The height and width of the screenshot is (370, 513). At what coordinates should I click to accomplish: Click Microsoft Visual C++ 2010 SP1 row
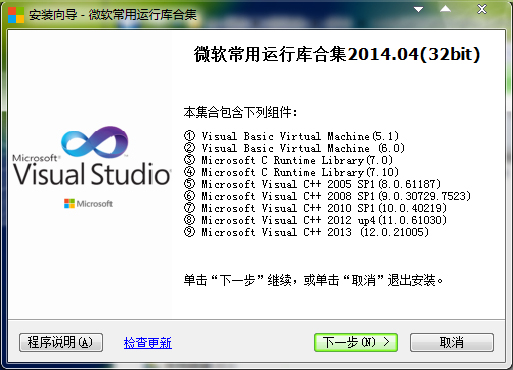point(315,208)
